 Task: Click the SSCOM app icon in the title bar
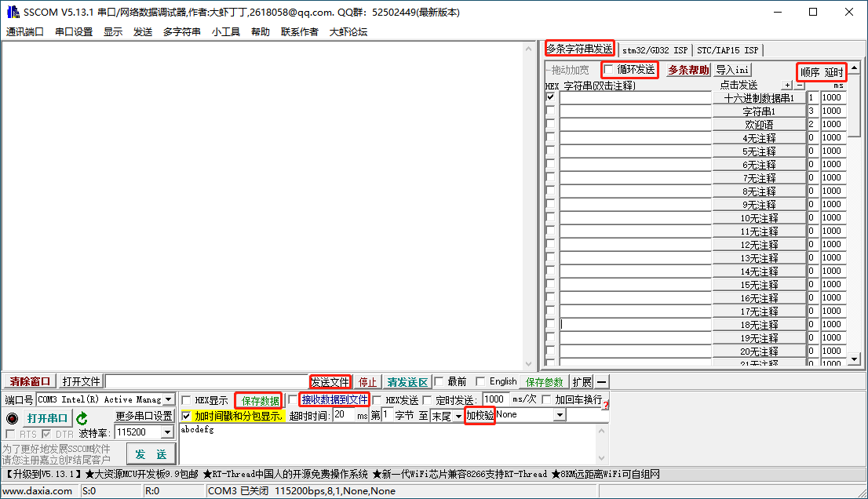[x=13, y=12]
